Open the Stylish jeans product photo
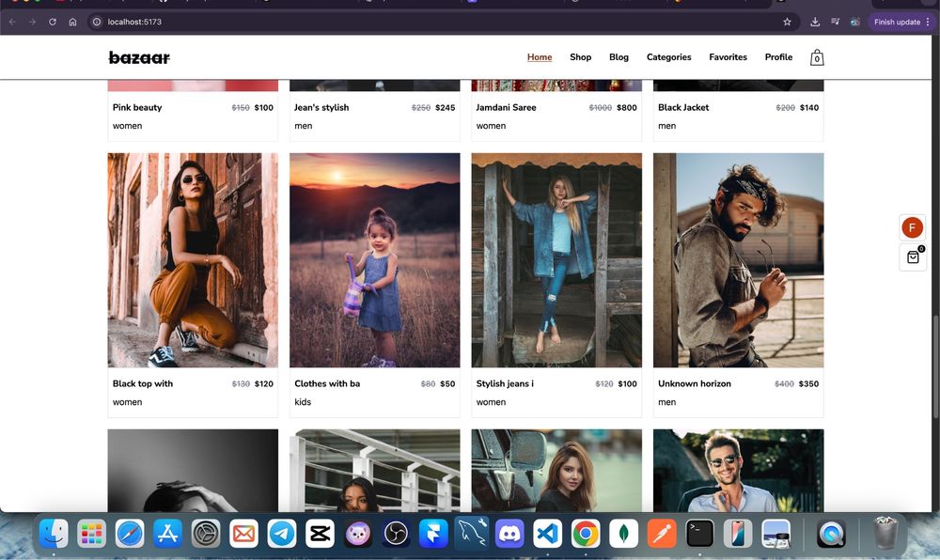 556,260
